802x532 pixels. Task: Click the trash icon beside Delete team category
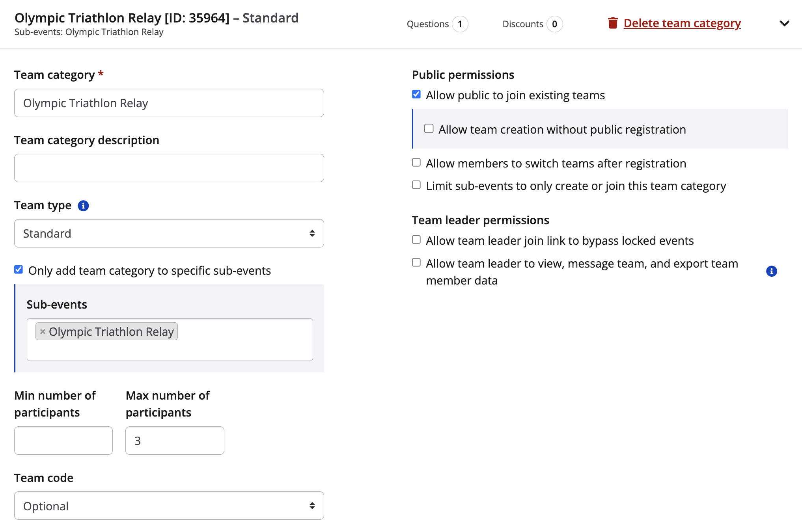coord(612,23)
